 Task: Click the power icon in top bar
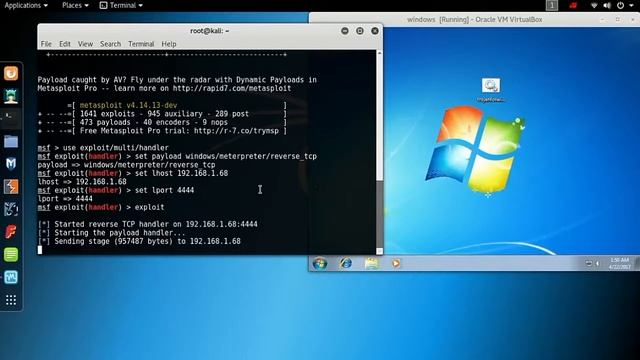tap(620, 5)
